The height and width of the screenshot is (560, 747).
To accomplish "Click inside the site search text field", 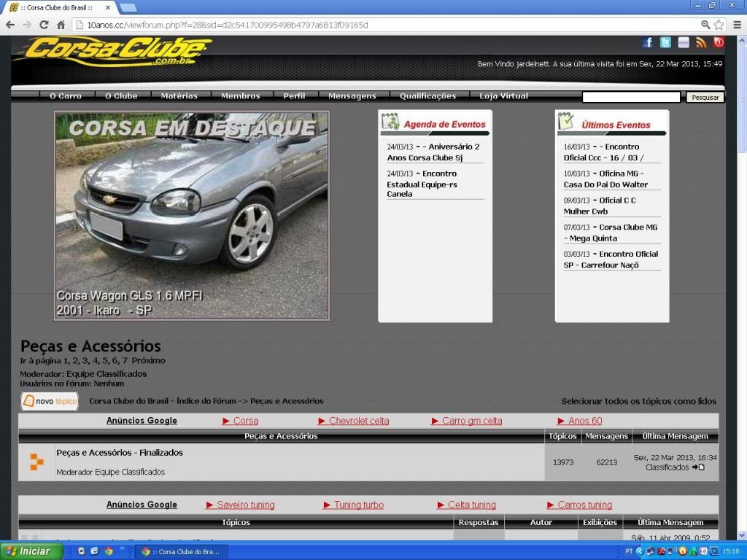I will [x=631, y=97].
